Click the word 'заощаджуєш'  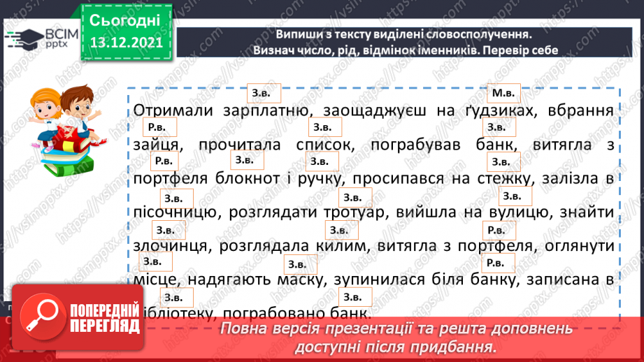374,111
